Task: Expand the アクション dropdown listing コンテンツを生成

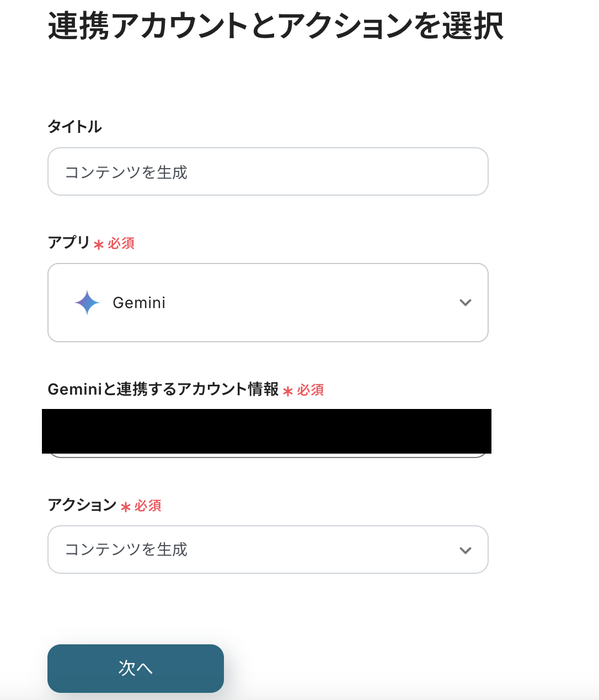Action: point(268,550)
